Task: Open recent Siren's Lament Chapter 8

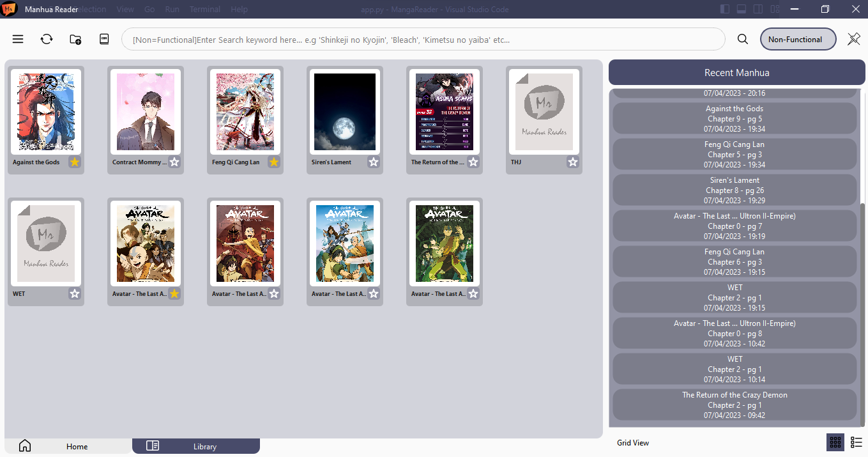Action: click(735, 190)
